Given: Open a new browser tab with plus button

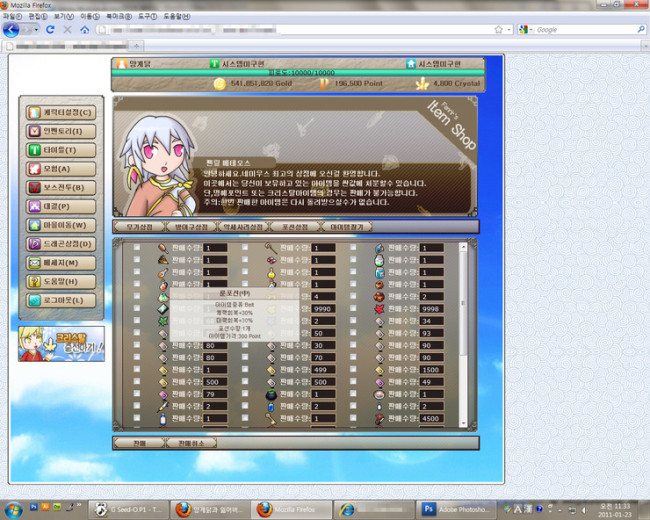Looking at the screenshot, I should (x=136, y=46).
